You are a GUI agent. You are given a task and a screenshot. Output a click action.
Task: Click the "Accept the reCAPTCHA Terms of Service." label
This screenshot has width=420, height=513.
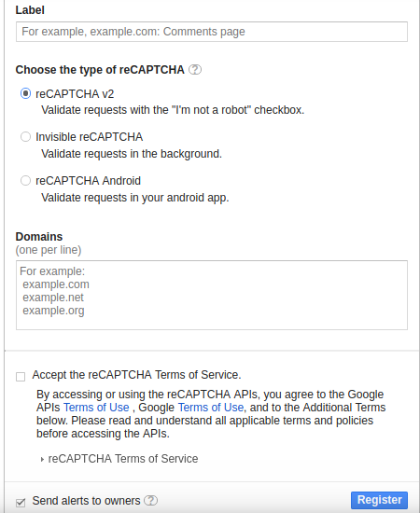pyautogui.click(x=136, y=375)
